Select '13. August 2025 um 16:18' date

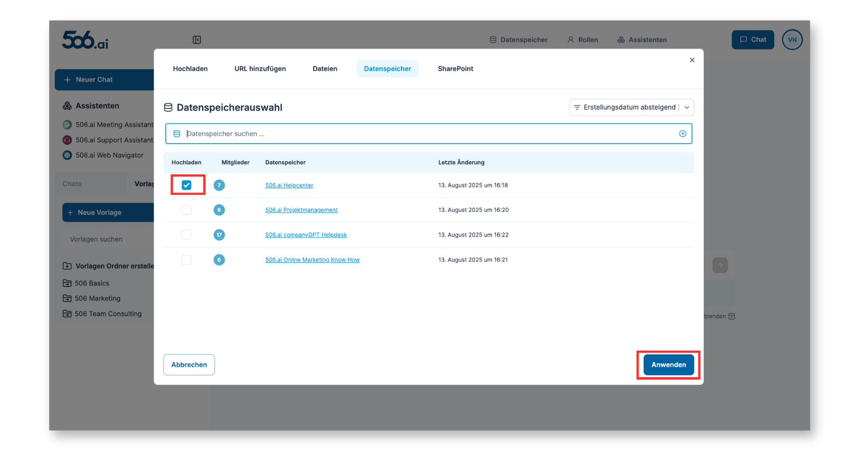(473, 185)
